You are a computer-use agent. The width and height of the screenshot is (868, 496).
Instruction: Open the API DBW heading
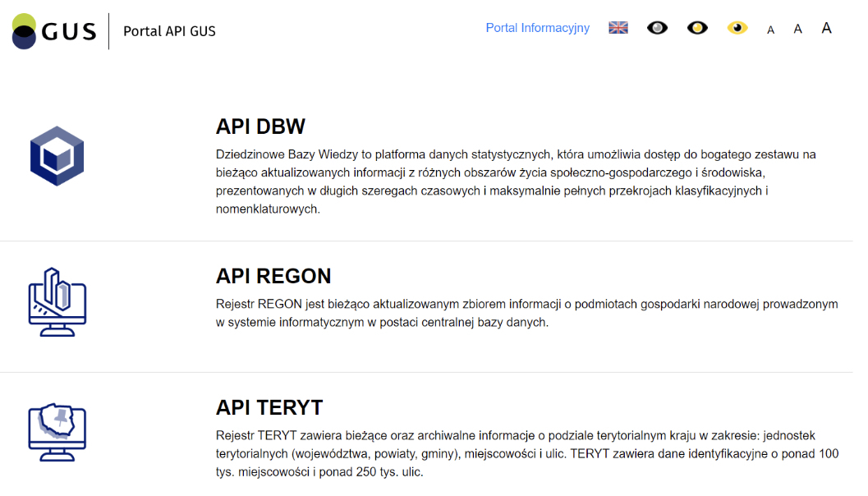coord(260,126)
